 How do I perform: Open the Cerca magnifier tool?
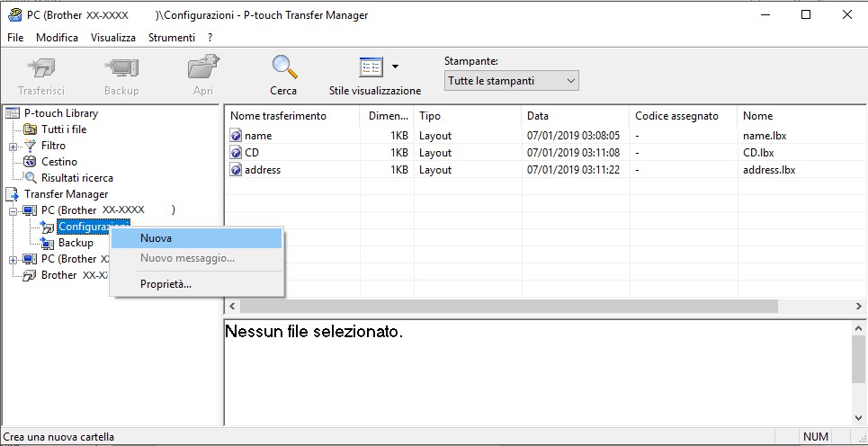(x=283, y=67)
